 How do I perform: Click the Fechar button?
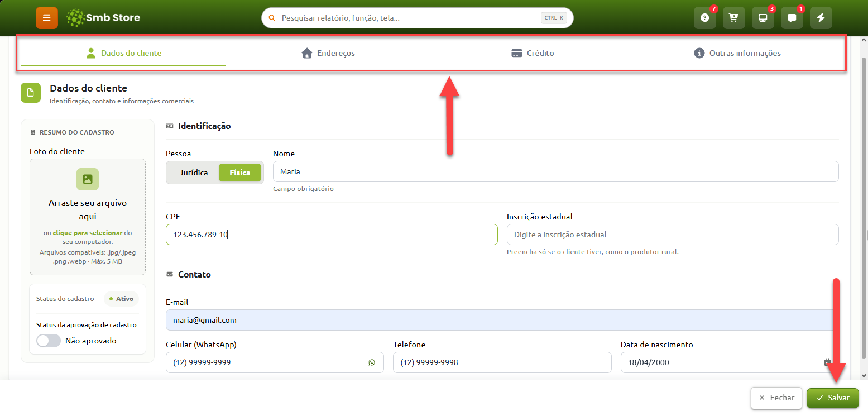click(x=776, y=398)
